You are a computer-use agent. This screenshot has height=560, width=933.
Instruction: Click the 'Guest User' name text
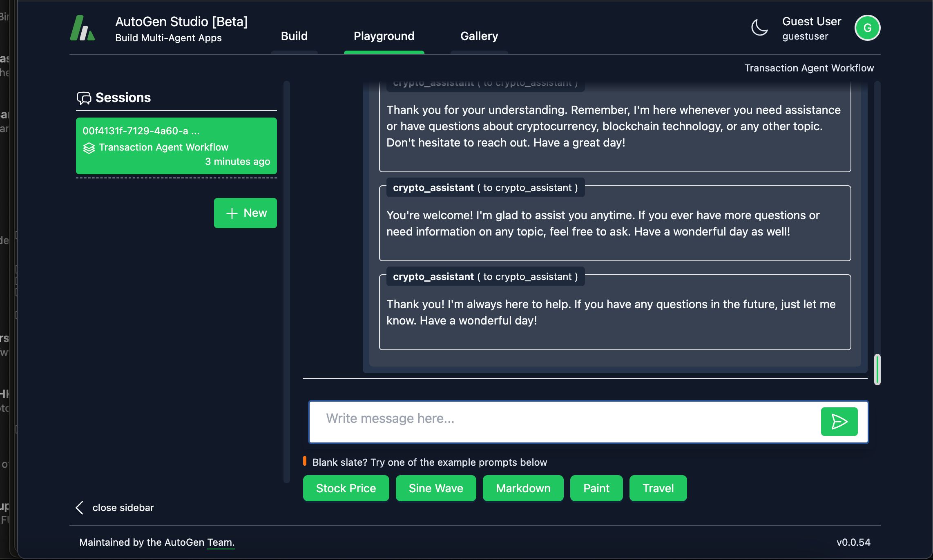pyautogui.click(x=812, y=21)
